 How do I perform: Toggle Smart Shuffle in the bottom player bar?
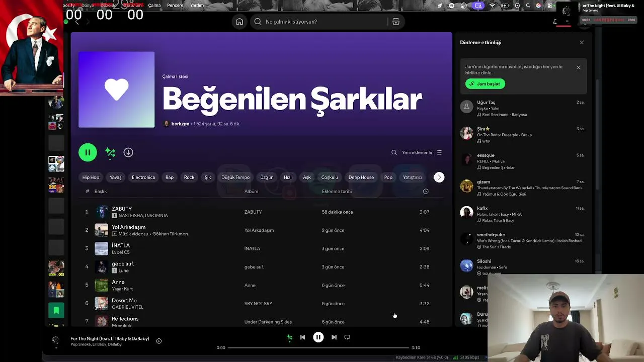click(x=289, y=337)
